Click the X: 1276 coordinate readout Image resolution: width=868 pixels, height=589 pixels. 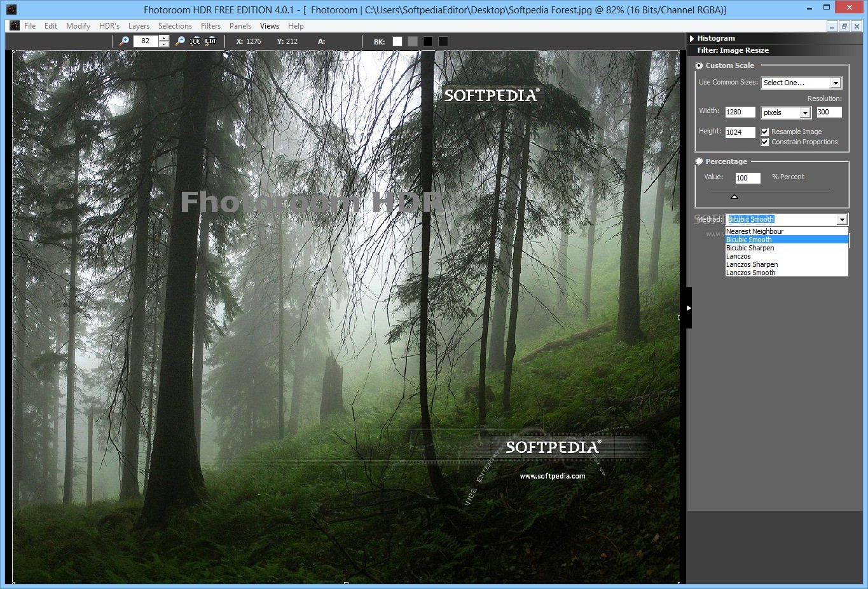click(x=249, y=41)
